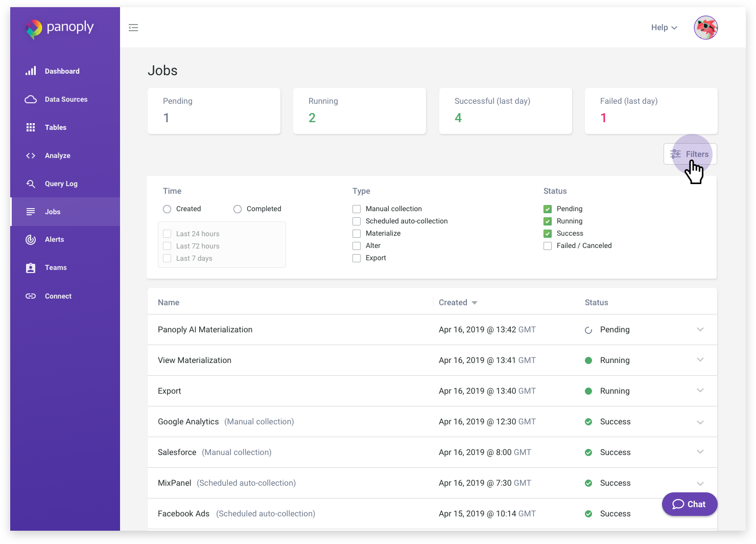Click the Teams badge icon
This screenshot has height=544, width=756.
[31, 268]
